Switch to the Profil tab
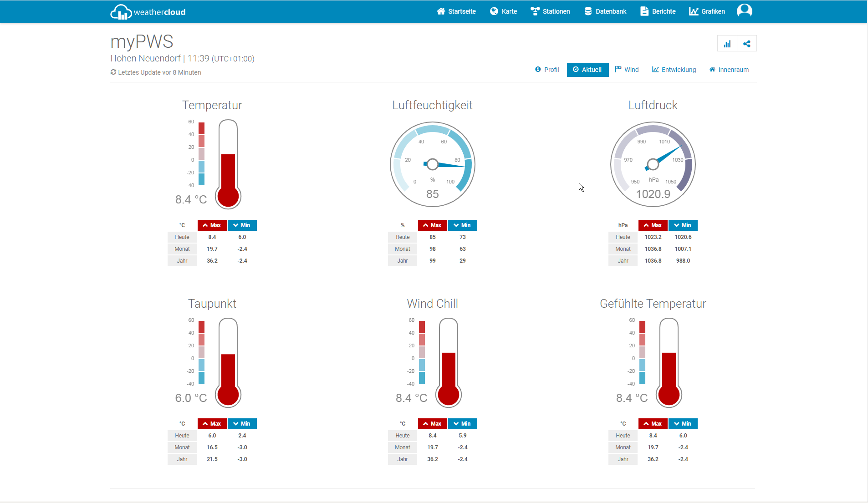Image resolution: width=868 pixels, height=503 pixels. pyautogui.click(x=547, y=70)
